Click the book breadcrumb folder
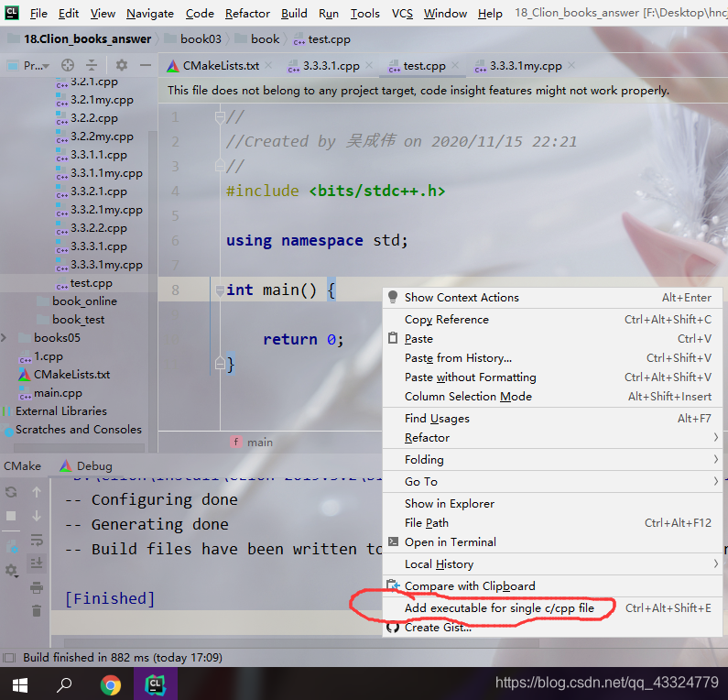Screen dimensions: 728x700 257,39
